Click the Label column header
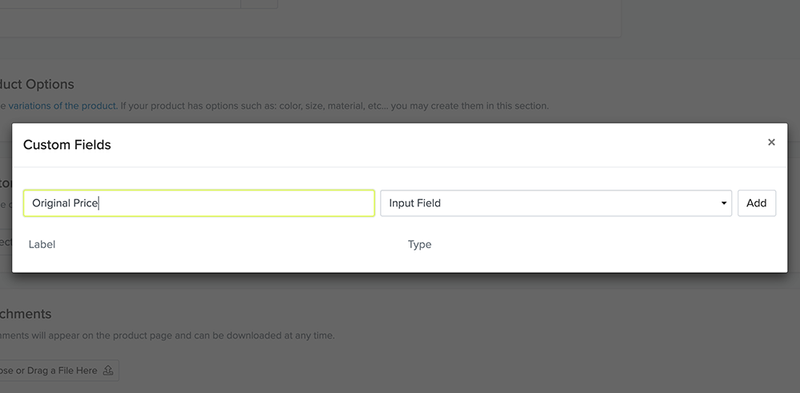The height and width of the screenshot is (393, 800). (42, 244)
